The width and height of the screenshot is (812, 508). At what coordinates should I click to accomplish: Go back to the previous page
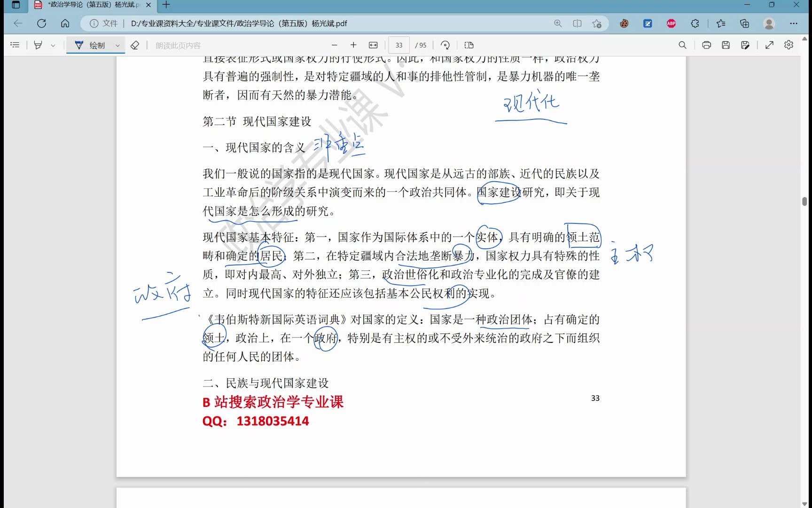point(18,24)
